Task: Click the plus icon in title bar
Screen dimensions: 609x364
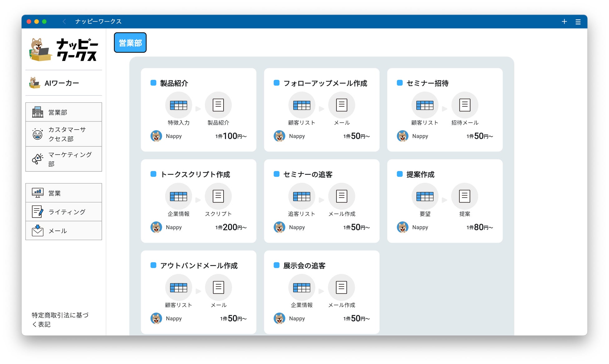Action: (564, 22)
